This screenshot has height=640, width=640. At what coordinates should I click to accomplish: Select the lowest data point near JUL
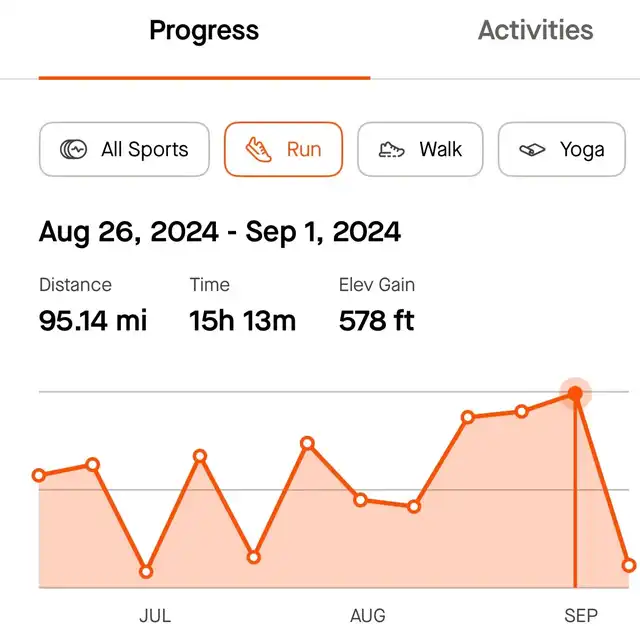[146, 572]
